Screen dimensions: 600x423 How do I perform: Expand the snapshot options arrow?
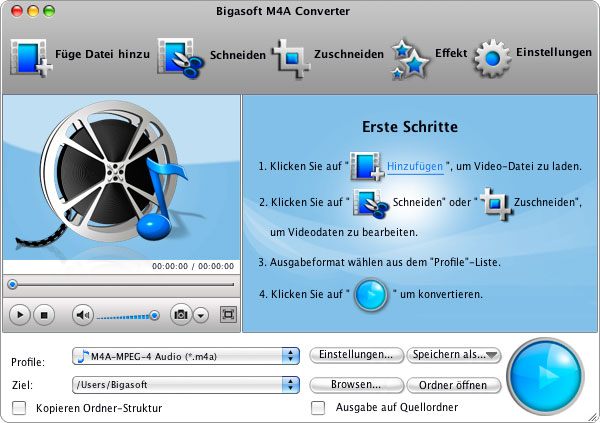(201, 315)
